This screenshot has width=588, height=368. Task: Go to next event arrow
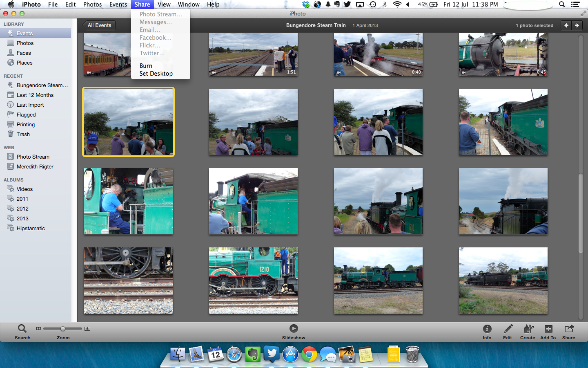[577, 25]
